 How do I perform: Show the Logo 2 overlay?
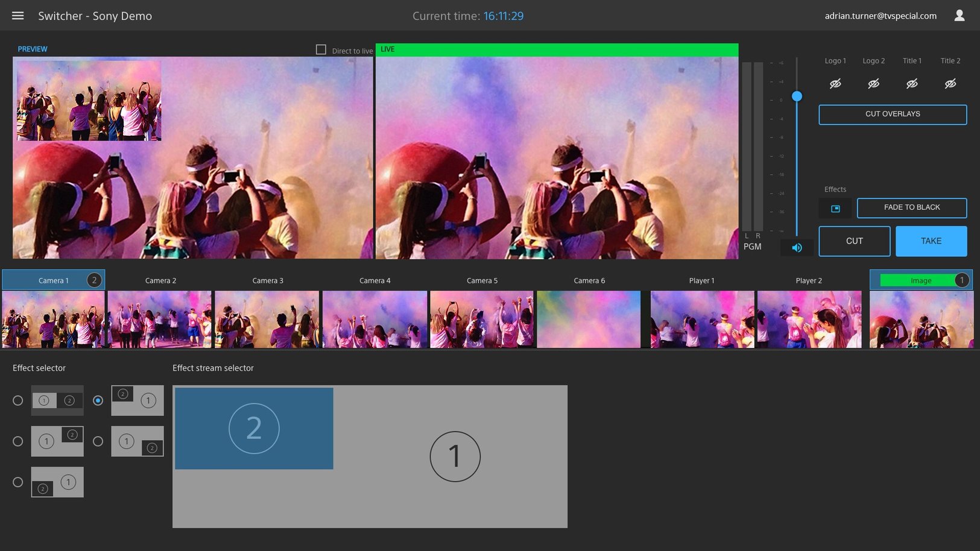(x=873, y=84)
